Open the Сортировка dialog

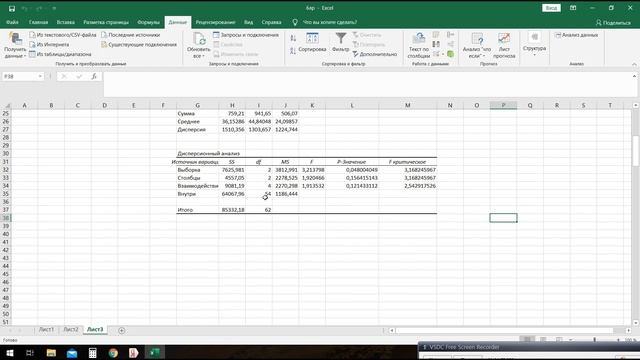[312, 43]
